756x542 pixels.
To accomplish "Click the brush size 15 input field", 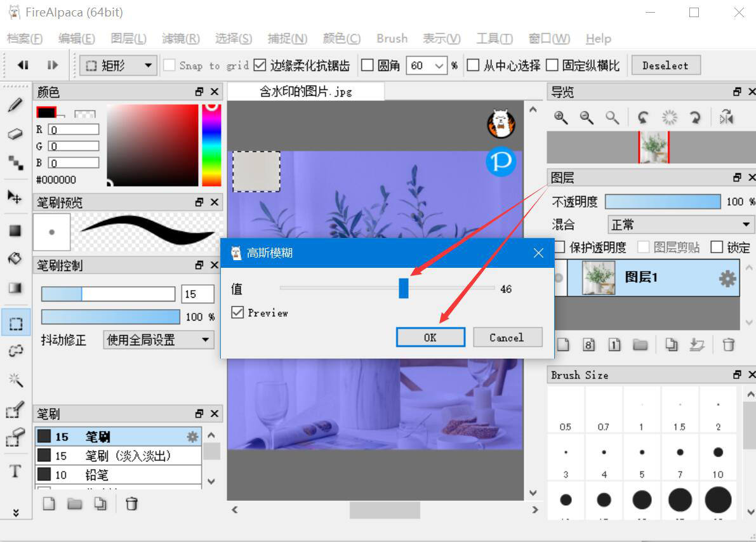I will pos(198,294).
